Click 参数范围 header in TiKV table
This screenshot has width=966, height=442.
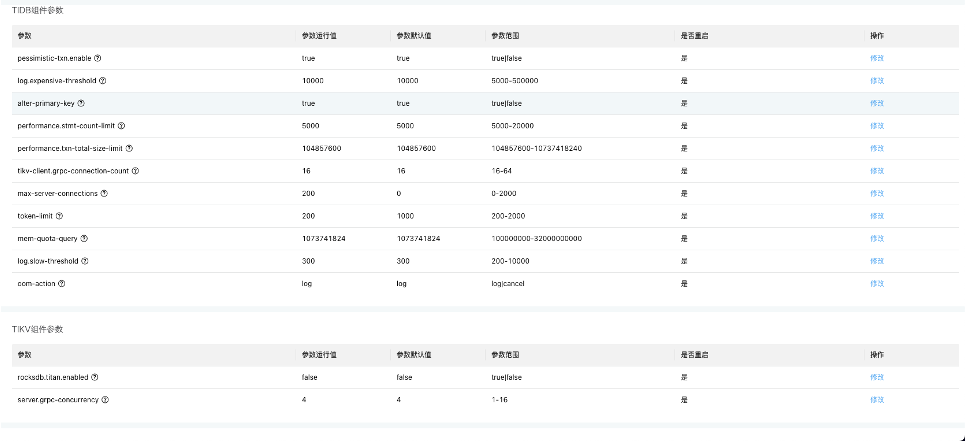click(x=505, y=354)
